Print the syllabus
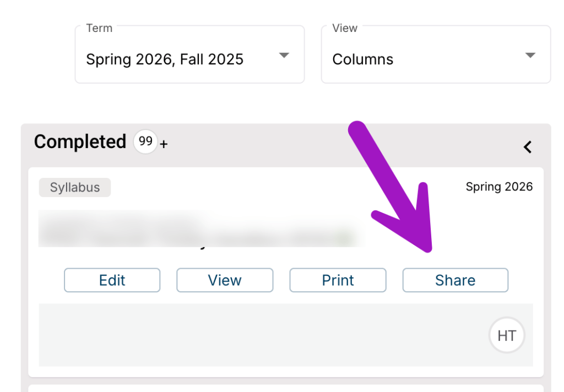 338,280
